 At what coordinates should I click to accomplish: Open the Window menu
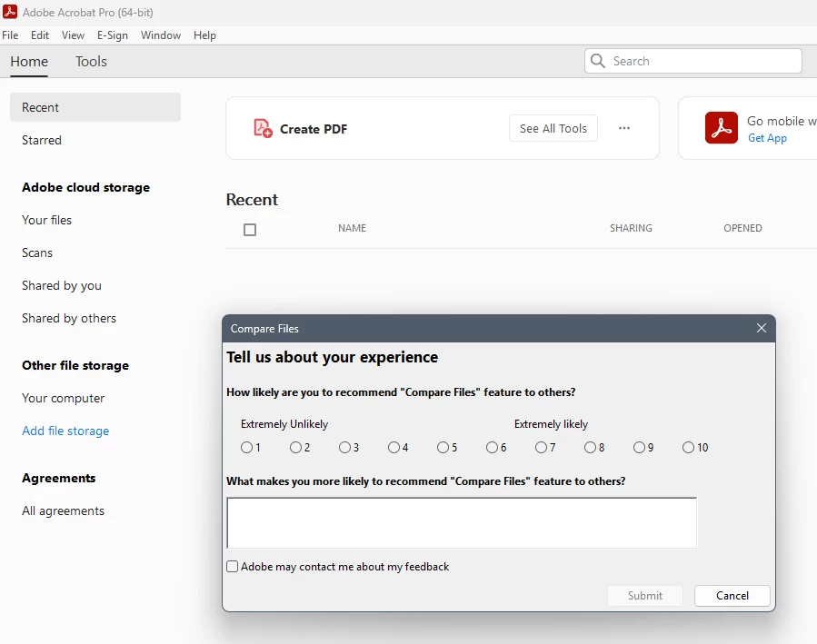(x=161, y=35)
